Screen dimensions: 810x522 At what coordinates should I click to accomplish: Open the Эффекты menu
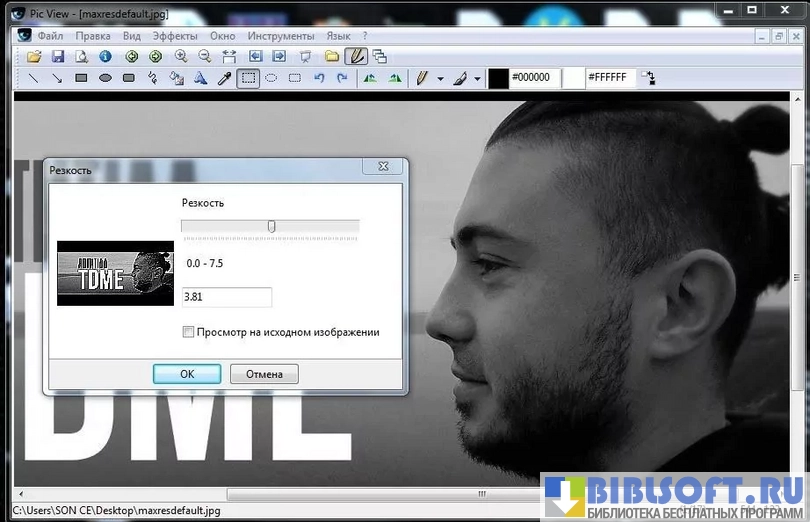(175, 36)
